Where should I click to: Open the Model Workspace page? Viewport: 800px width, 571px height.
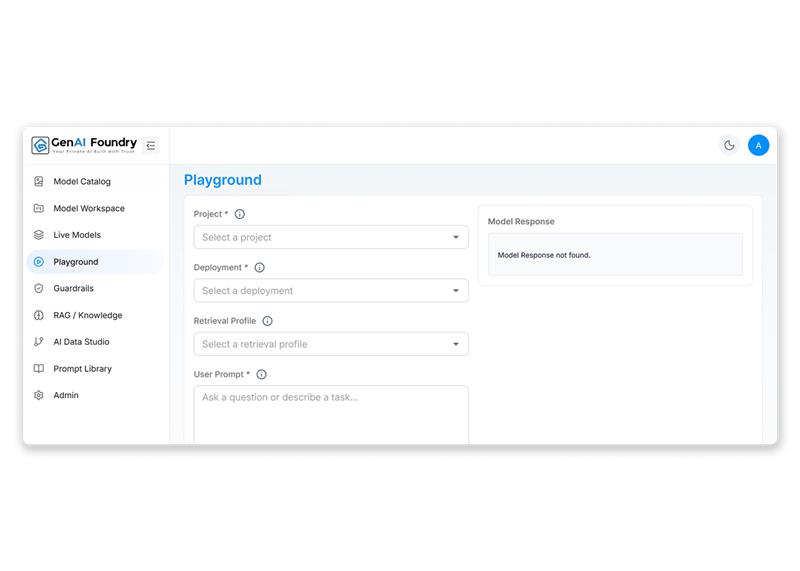(89, 209)
